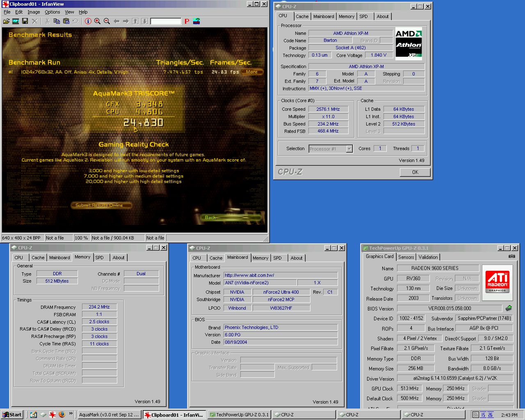525x420 pixels.
Task: Click the Code Name value Barton
Action: [x=330, y=40]
